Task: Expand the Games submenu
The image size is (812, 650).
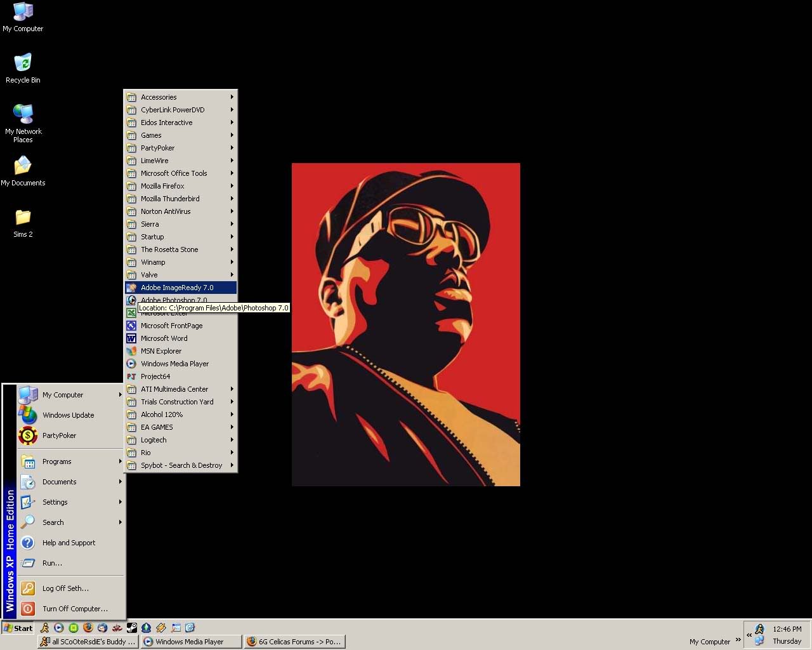Action: pos(181,135)
